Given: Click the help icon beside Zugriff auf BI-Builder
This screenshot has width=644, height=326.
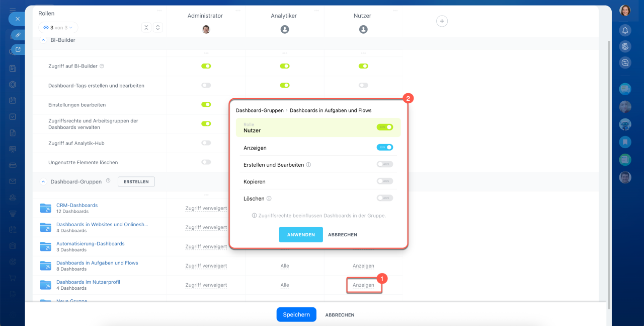Looking at the screenshot, I should point(102,66).
